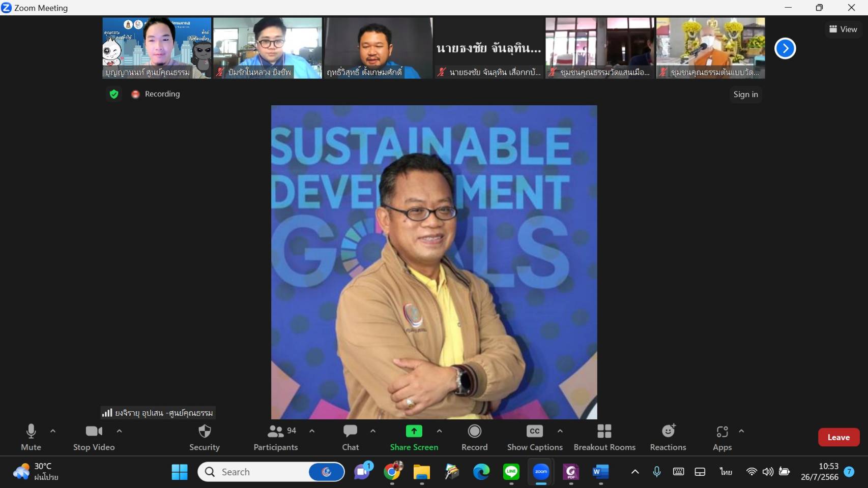Open audio options arrow beside Mute
868x488 pixels.
click(53, 431)
